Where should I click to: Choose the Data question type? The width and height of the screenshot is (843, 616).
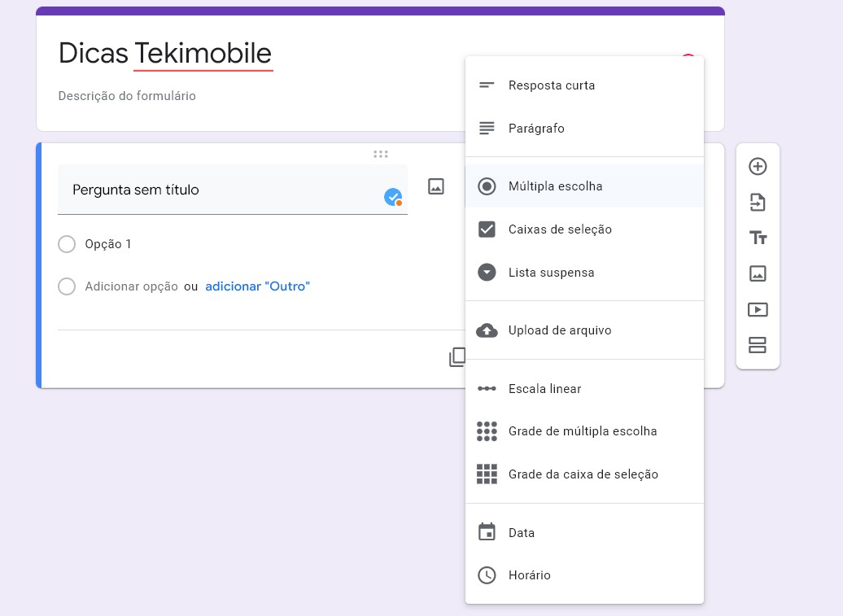coord(584,533)
